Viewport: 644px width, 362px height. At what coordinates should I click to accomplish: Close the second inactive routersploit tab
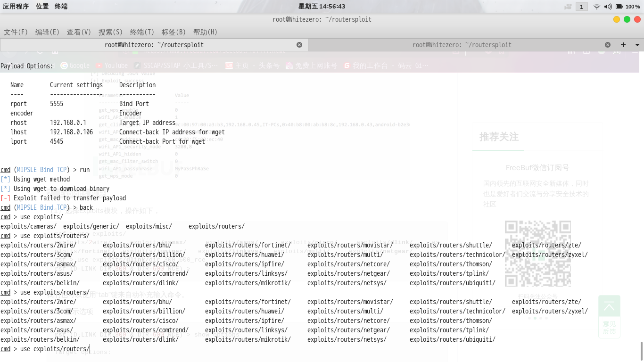608,45
